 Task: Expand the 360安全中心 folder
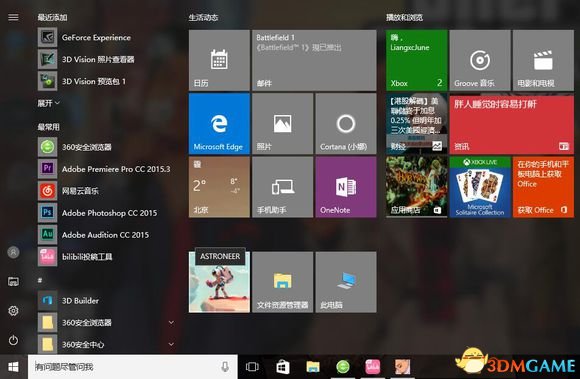pos(171,344)
